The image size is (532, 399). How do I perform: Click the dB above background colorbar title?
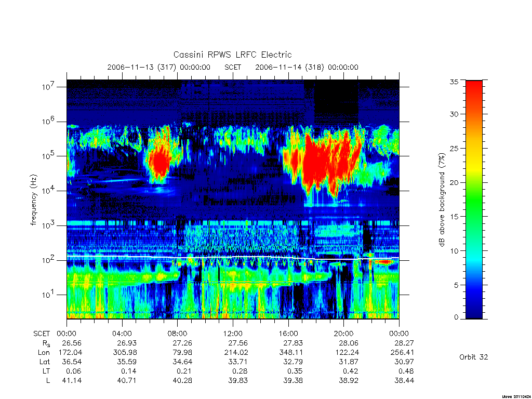pos(442,200)
